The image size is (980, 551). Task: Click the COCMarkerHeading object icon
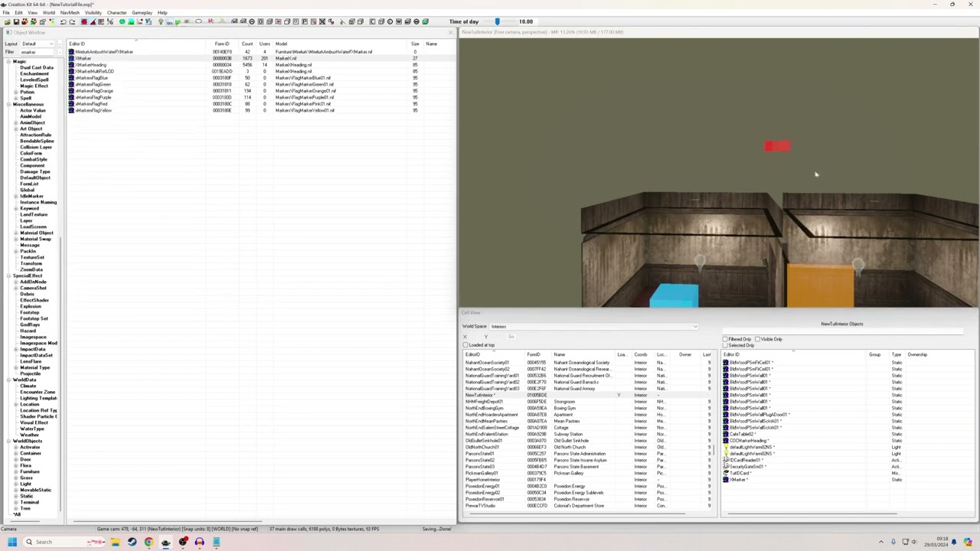pos(726,441)
